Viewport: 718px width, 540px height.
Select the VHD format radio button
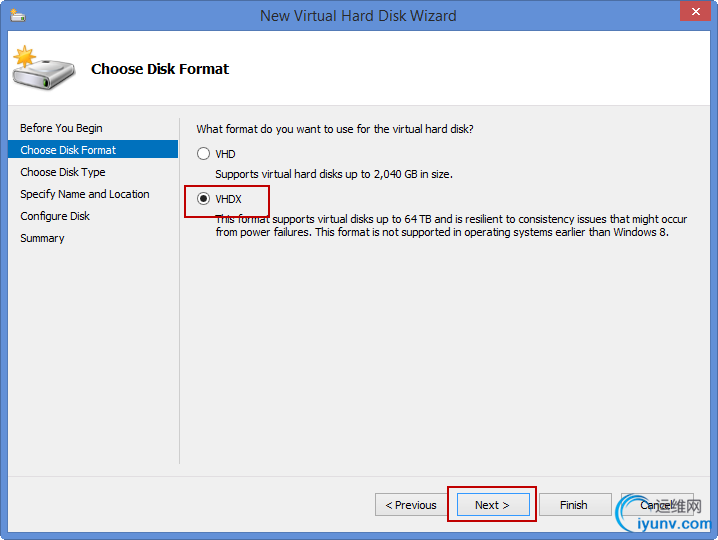pos(204,154)
